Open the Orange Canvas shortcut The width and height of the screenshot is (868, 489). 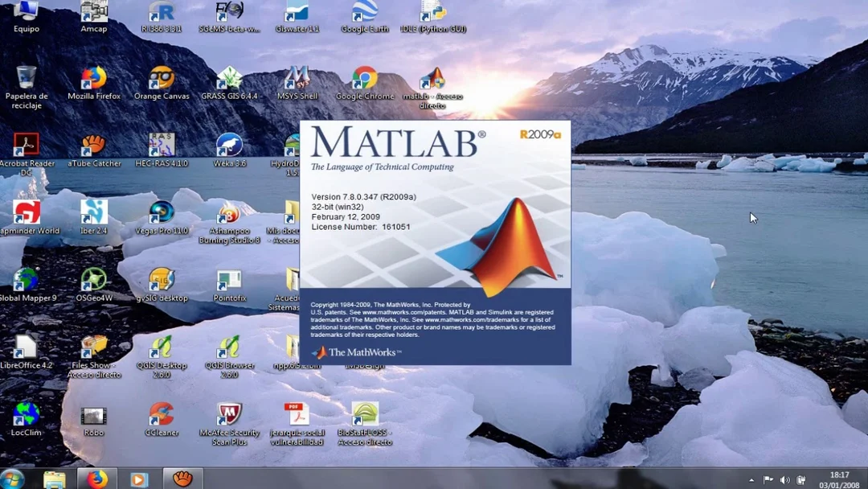(161, 83)
